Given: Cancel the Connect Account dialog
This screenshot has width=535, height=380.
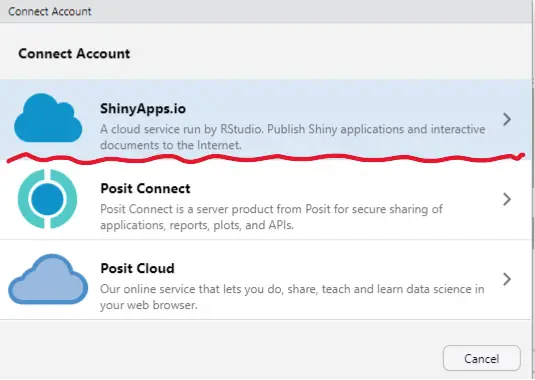Looking at the screenshot, I should [x=482, y=358].
